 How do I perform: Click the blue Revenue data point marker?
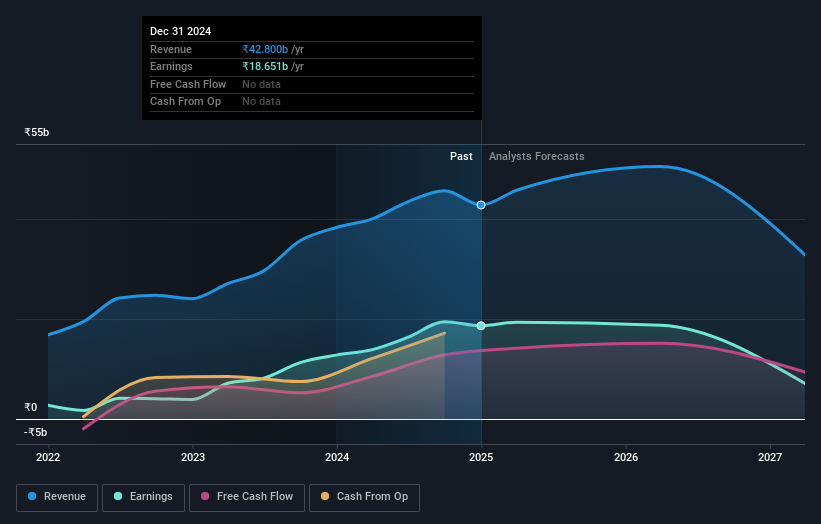pos(481,205)
